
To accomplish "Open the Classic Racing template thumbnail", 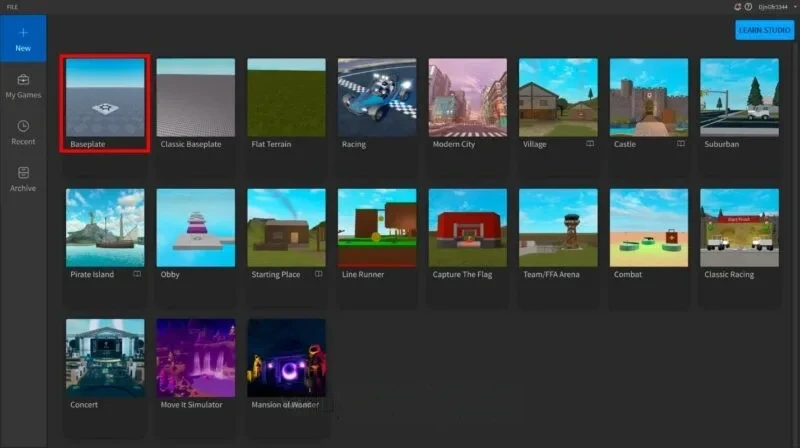I will (740, 228).
